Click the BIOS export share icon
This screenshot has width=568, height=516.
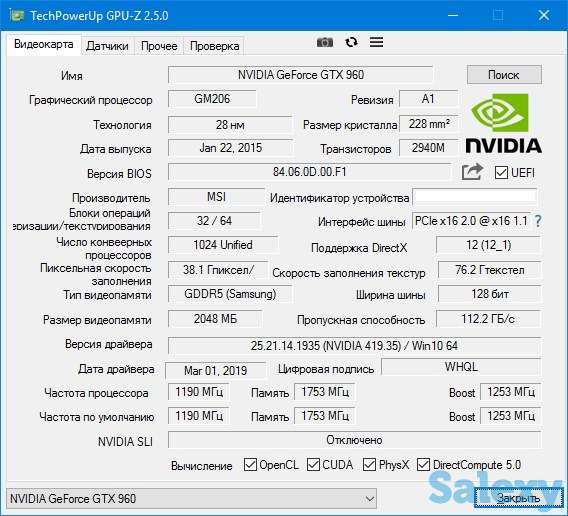[x=472, y=172]
